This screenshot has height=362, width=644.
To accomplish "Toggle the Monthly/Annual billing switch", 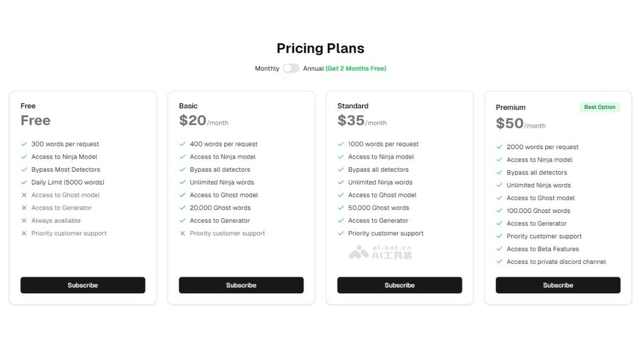I will (291, 69).
